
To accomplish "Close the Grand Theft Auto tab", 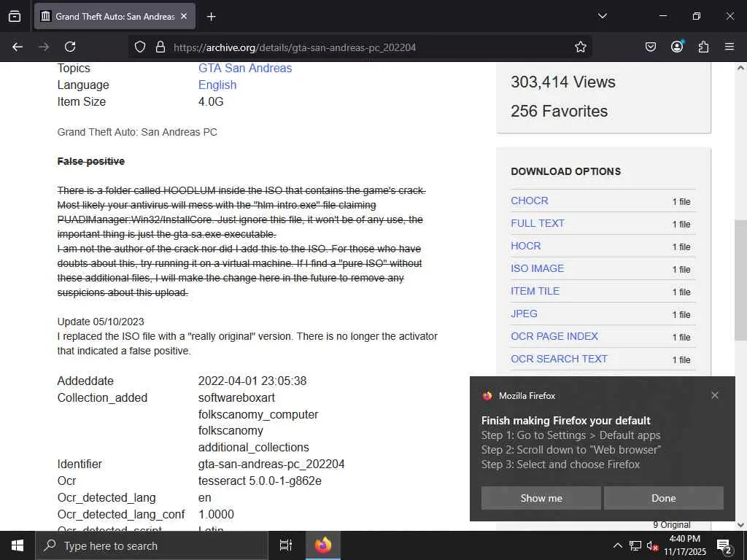I will [x=184, y=16].
